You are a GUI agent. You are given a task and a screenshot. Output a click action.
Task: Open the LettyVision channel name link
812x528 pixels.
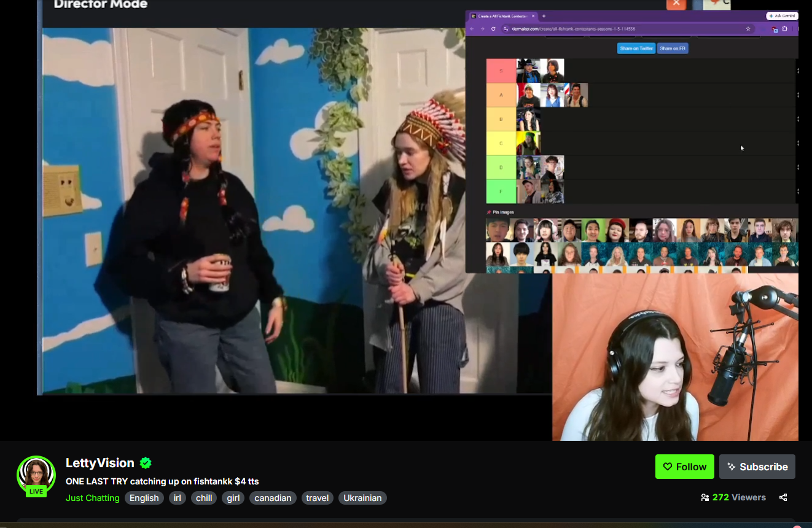click(100, 463)
